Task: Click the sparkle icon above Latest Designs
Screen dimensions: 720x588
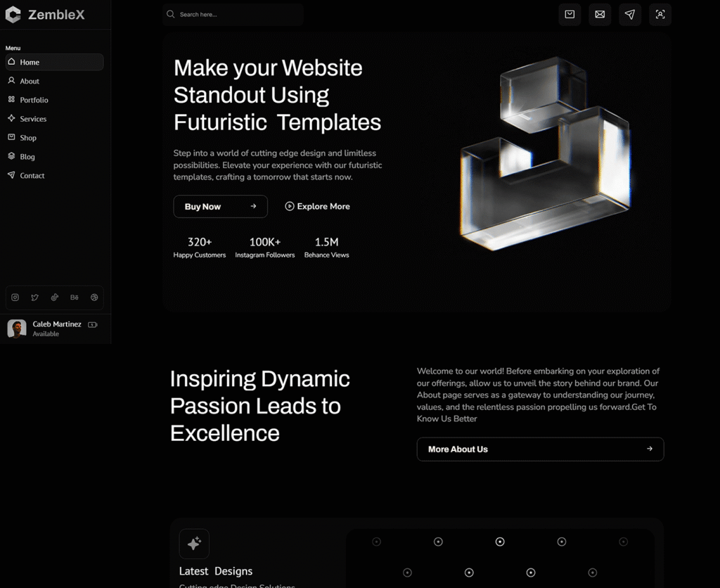Action: pyautogui.click(x=194, y=544)
